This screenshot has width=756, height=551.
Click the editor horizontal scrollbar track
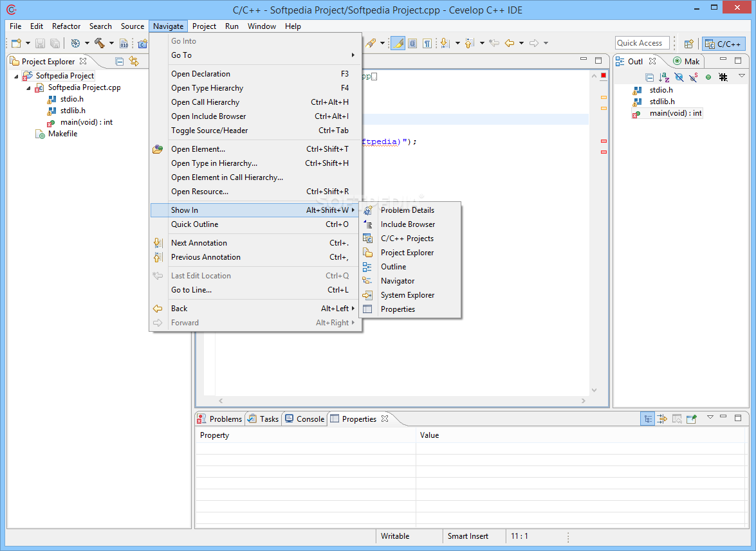[402, 401]
